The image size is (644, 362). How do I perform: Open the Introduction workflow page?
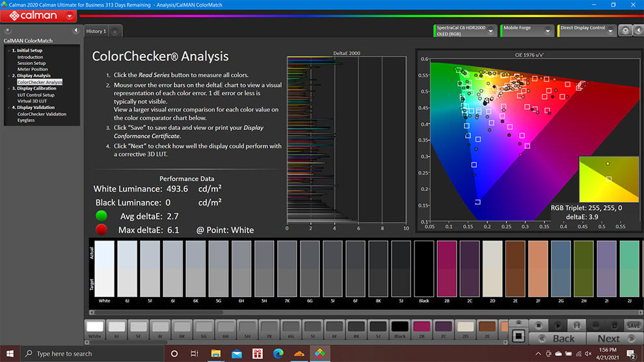pyautogui.click(x=30, y=57)
